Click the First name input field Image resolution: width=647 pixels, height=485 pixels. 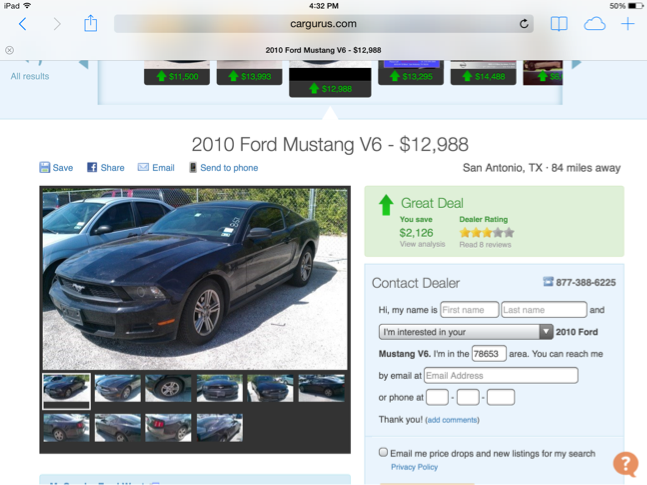coord(469,310)
